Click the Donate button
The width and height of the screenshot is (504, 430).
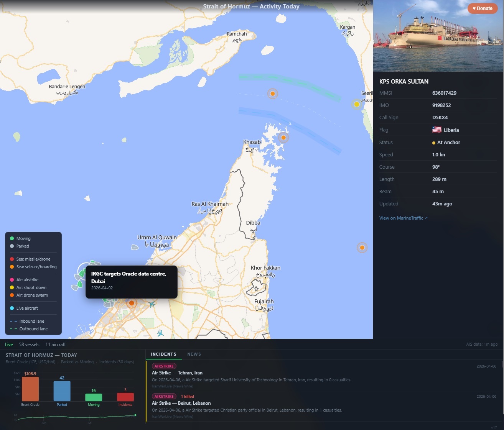(x=483, y=8)
